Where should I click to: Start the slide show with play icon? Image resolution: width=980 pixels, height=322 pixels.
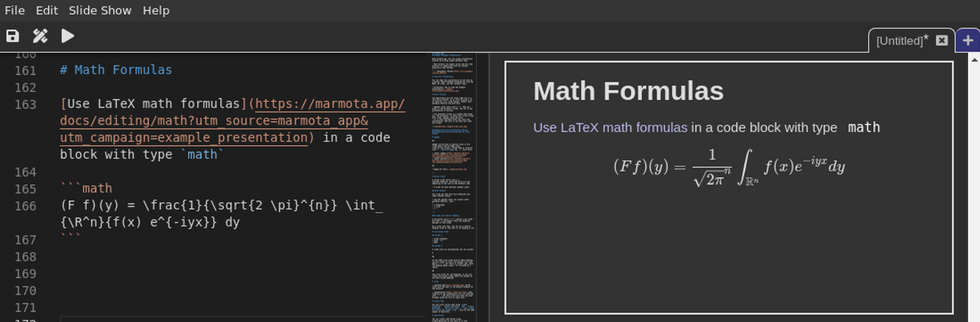(x=68, y=36)
